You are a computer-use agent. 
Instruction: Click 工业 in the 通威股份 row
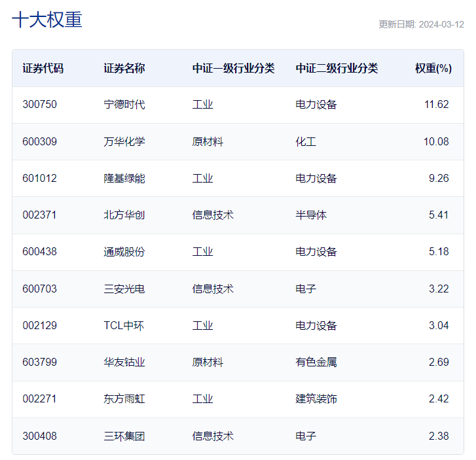202,251
